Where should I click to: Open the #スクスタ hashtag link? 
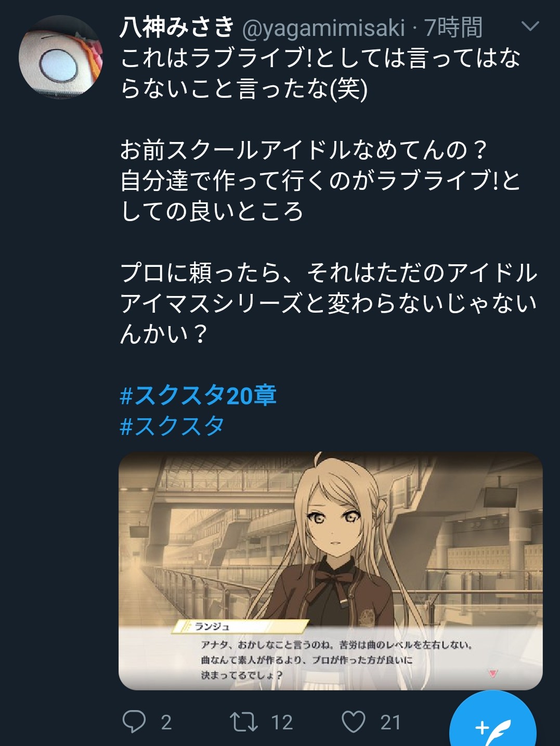click(172, 426)
